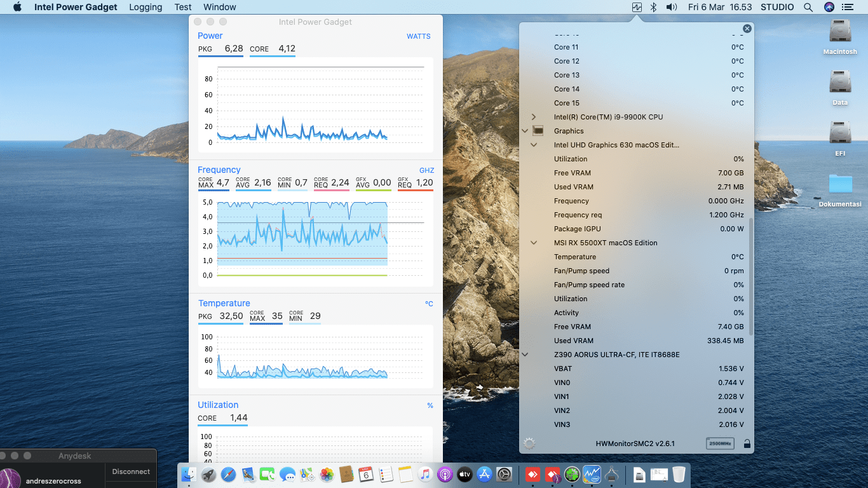Click the WATTS unit label in Power
Screen dimensions: 868x488
[x=419, y=36]
